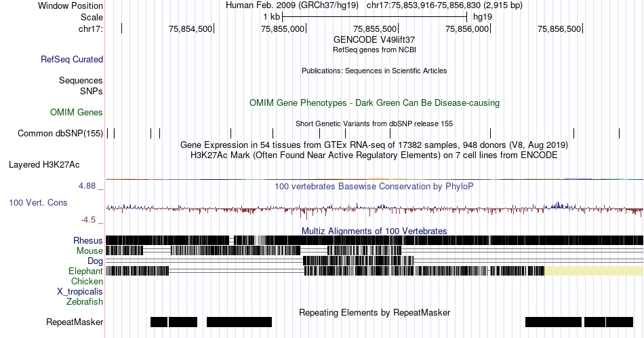Click the 4.88 PhyloP upper scale value

point(87,186)
